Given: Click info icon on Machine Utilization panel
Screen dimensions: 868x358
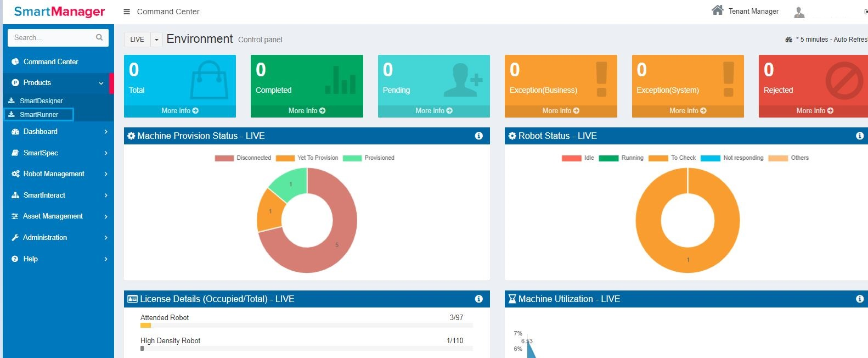Looking at the screenshot, I should pyautogui.click(x=859, y=299).
